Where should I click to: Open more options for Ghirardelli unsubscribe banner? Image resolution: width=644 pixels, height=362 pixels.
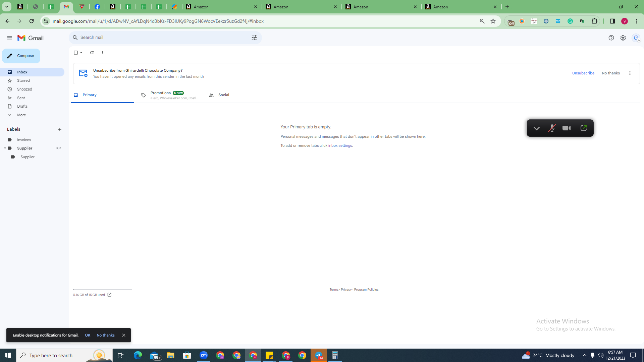[630, 73]
